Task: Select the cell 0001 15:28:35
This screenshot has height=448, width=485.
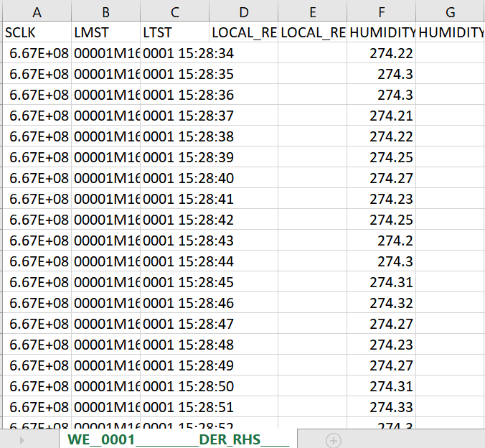Action: tap(175, 74)
